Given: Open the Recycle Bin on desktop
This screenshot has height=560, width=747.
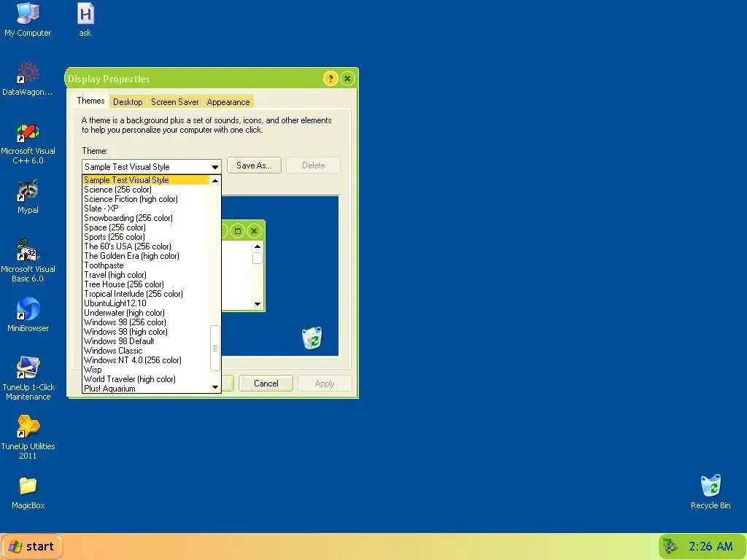Looking at the screenshot, I should 711,492.
